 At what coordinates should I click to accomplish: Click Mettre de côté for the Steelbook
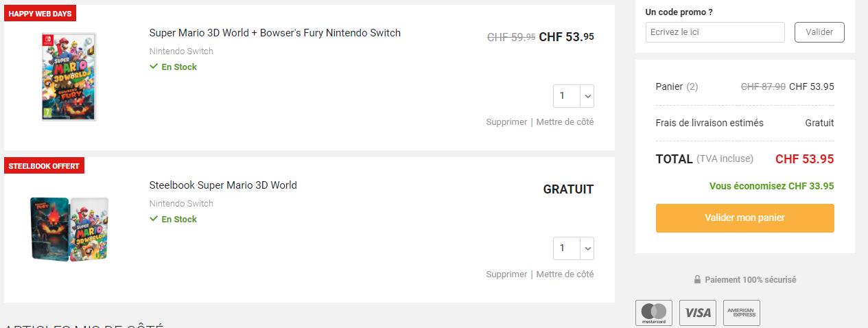[565, 274]
